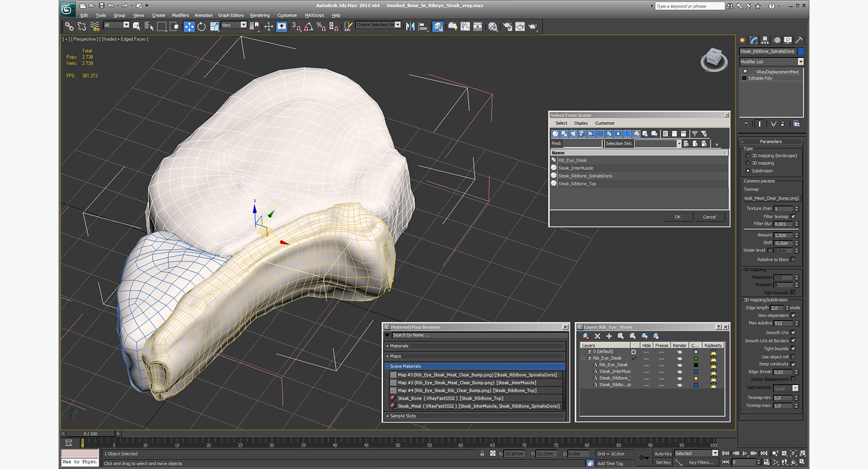Create new layer in Layer dialog
The width and height of the screenshot is (868, 469).
pos(585,336)
